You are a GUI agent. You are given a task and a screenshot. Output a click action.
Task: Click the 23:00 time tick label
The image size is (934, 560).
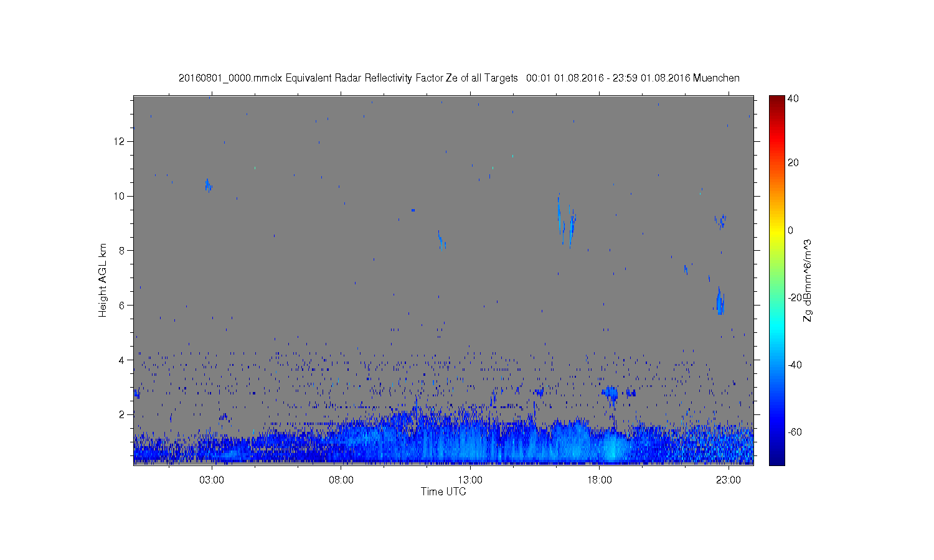point(729,480)
